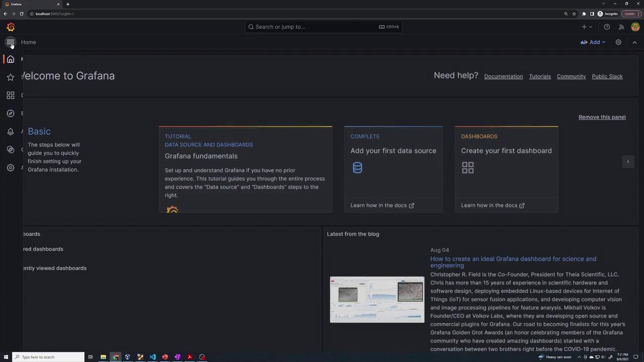
Task: Open the browser side panel icon
Action: 592,14
